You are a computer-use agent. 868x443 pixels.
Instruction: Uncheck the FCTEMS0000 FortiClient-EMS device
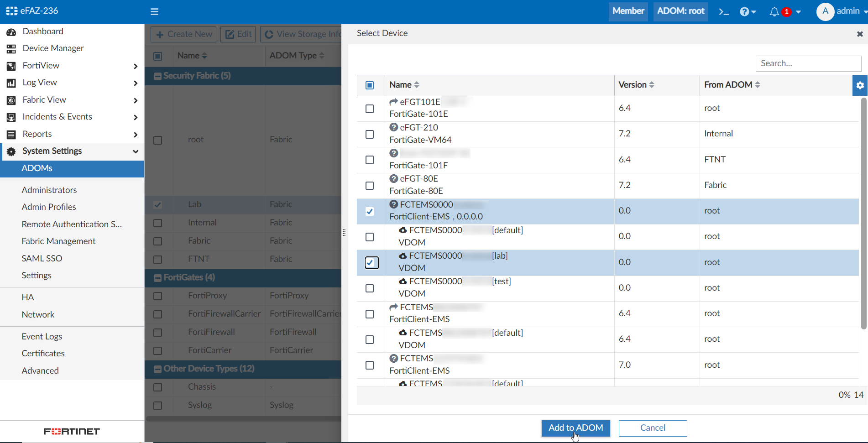(370, 211)
